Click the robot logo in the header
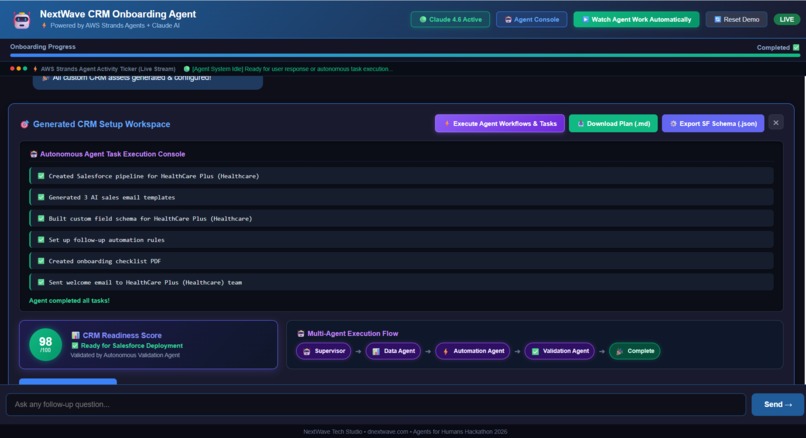Screen dimensions: 806x438 pos(22,20)
